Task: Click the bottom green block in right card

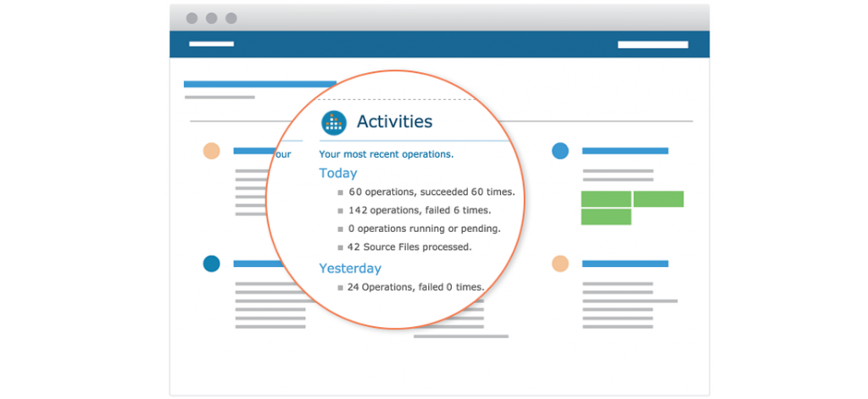Action: point(606,217)
